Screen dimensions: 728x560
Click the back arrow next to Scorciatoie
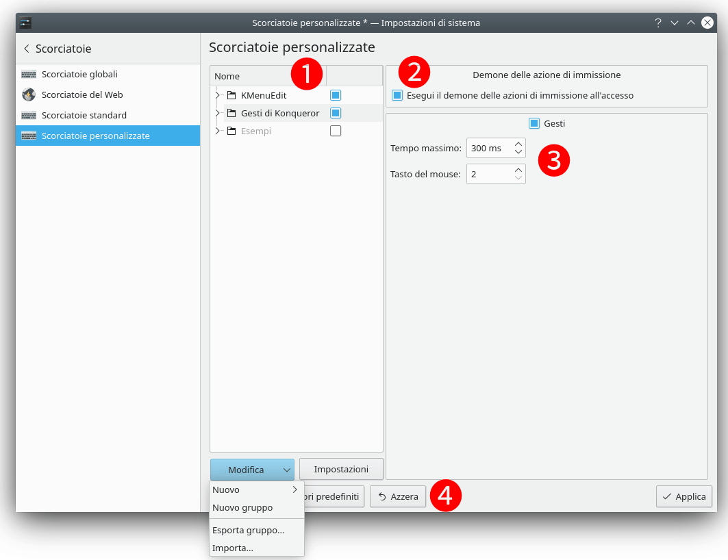[x=26, y=49]
